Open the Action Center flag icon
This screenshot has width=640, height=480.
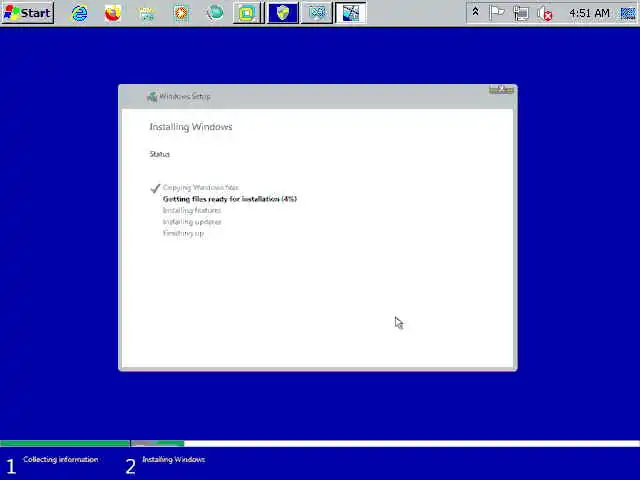[497, 13]
